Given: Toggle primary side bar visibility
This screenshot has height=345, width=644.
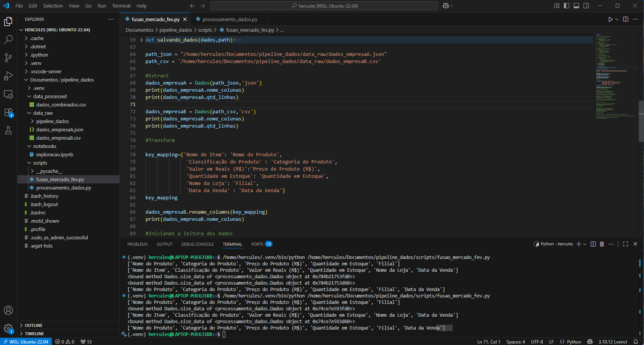Looking at the screenshot, I should point(567,6).
